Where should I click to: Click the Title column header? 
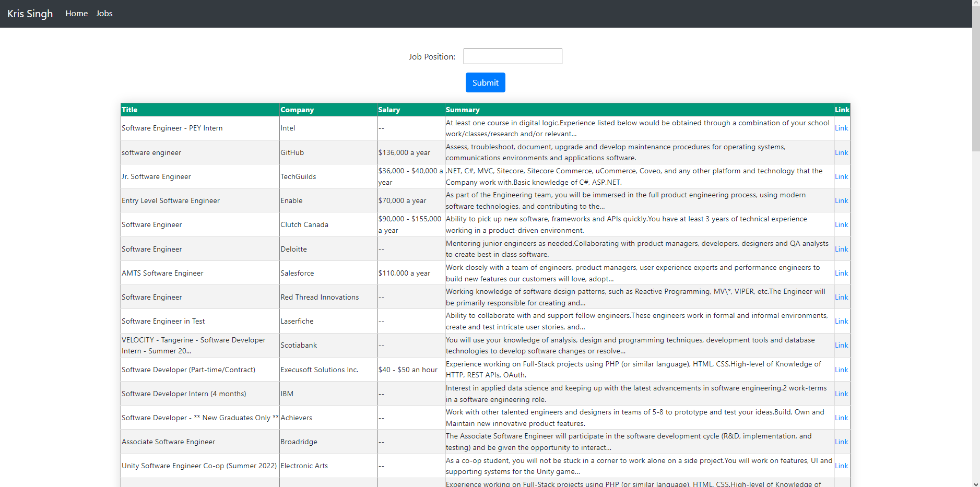coord(200,110)
